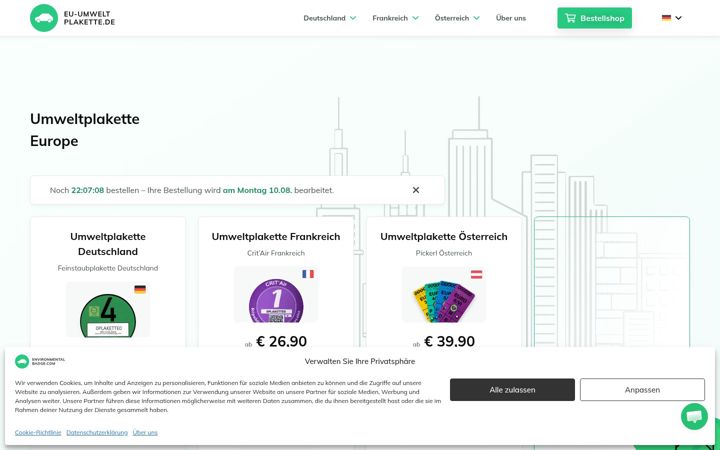The width and height of the screenshot is (720, 450).
Task: Click the Crit'Air Frankreich subtitle
Action: (x=276, y=253)
